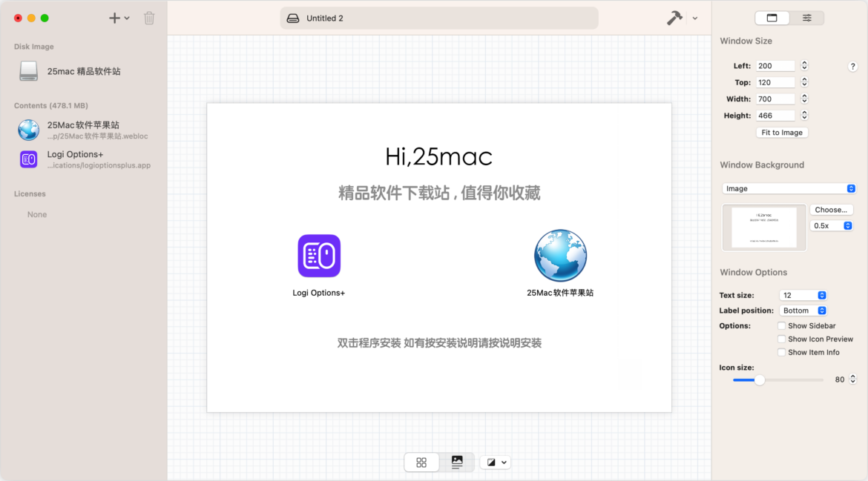
Task: Click the None entry under Licenses
Action: tap(37, 214)
